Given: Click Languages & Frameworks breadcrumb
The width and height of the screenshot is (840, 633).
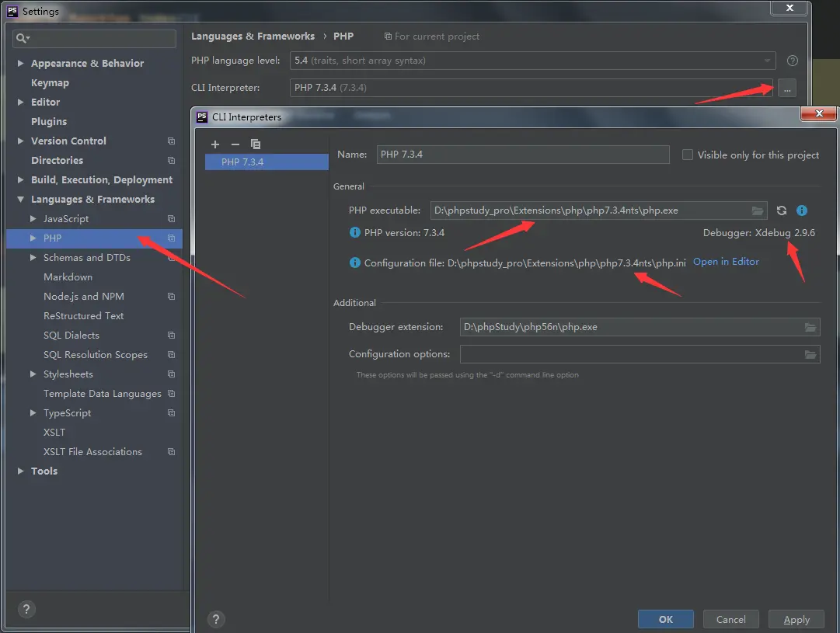Looking at the screenshot, I should [x=253, y=36].
